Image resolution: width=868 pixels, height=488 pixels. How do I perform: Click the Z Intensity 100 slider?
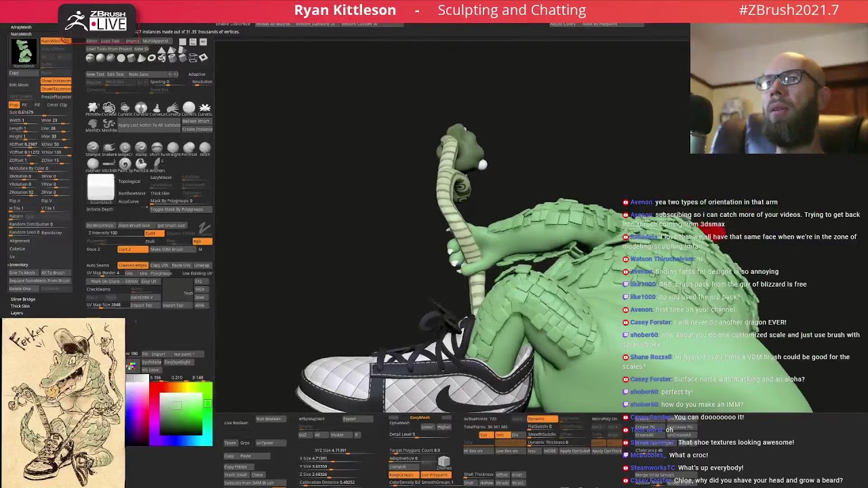(x=114, y=233)
